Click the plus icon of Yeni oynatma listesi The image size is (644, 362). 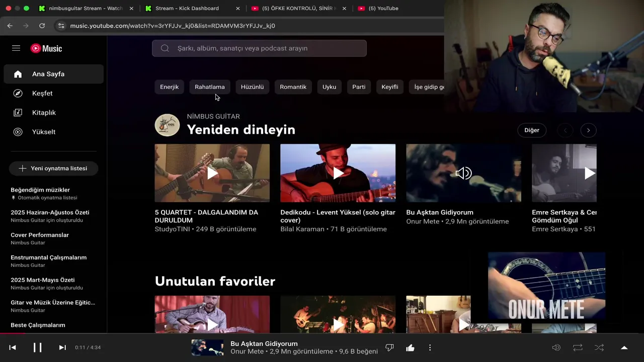pyautogui.click(x=22, y=168)
